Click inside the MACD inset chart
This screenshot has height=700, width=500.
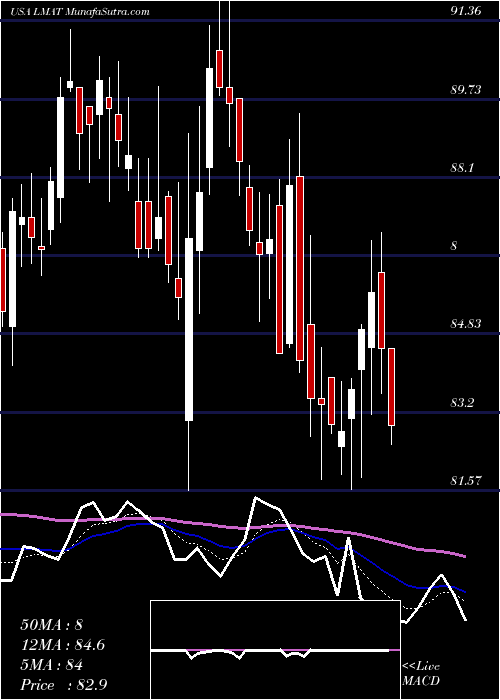pyautogui.click(x=275, y=650)
